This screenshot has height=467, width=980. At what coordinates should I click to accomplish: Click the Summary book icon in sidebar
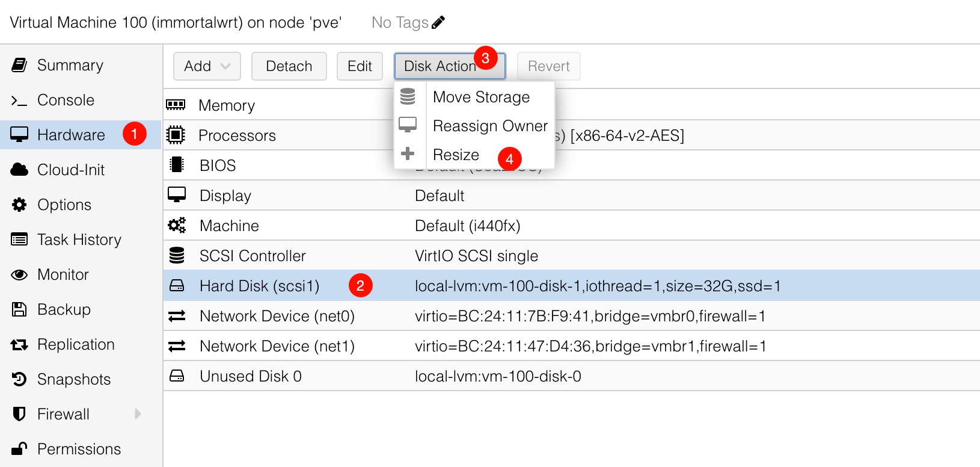pyautogui.click(x=19, y=65)
